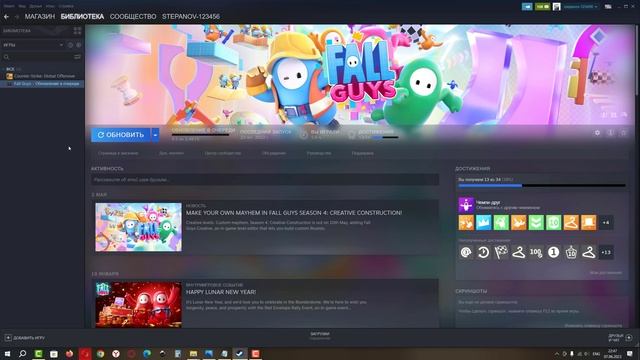Screen dimensions: 640x360
Task: Open the discussions link
Action: (x=274, y=153)
